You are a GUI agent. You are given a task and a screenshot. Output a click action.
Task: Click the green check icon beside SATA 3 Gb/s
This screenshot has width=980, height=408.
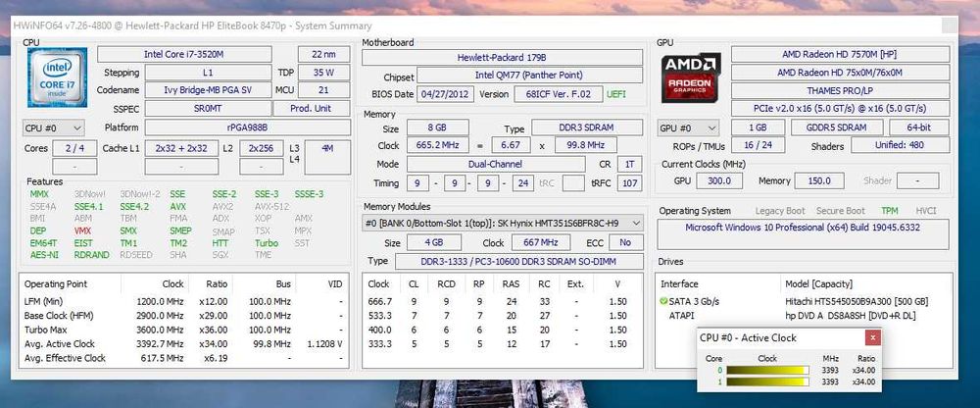663,302
